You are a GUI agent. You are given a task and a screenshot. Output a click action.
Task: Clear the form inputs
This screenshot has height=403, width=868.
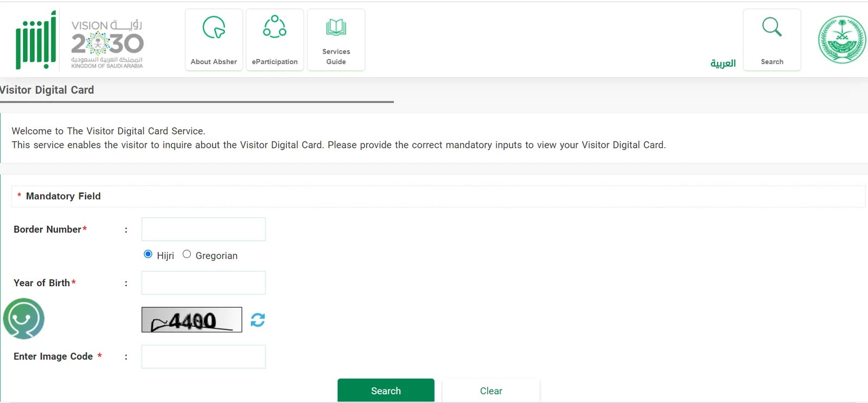click(490, 390)
